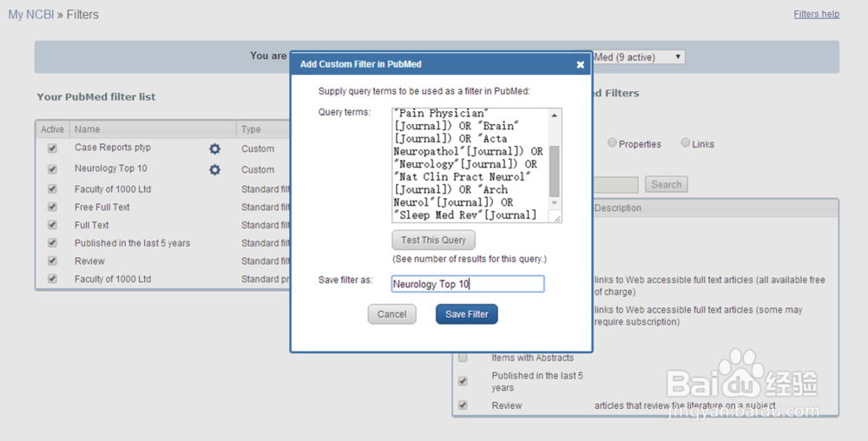Close the Add Custom Filter dialog

tap(581, 64)
